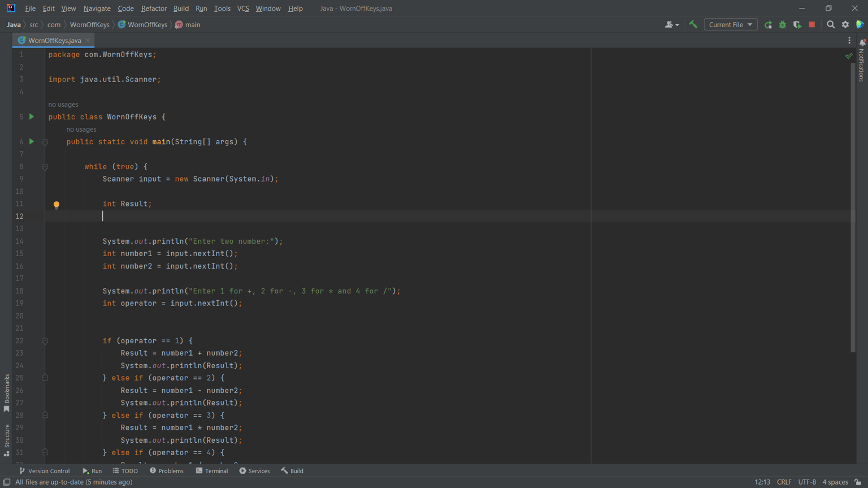This screenshot has height=488, width=868.
Task: Collapse the else-if fold on line 31
Action: tap(45, 452)
